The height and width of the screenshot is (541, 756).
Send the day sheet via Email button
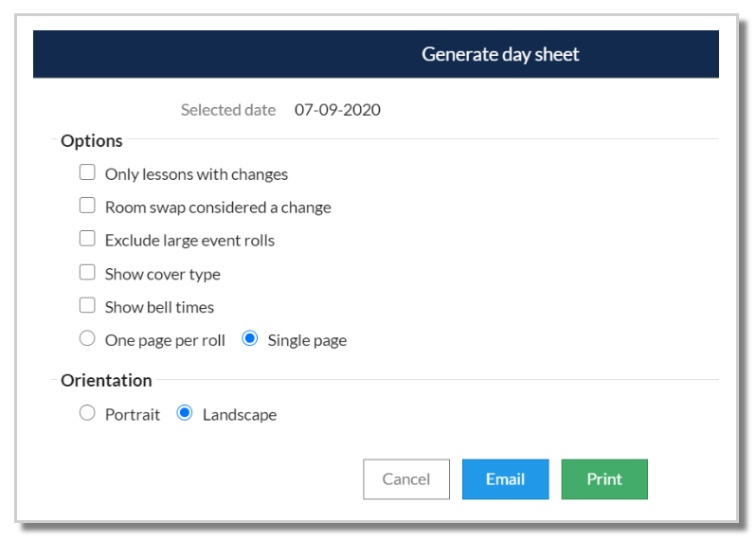(505, 479)
